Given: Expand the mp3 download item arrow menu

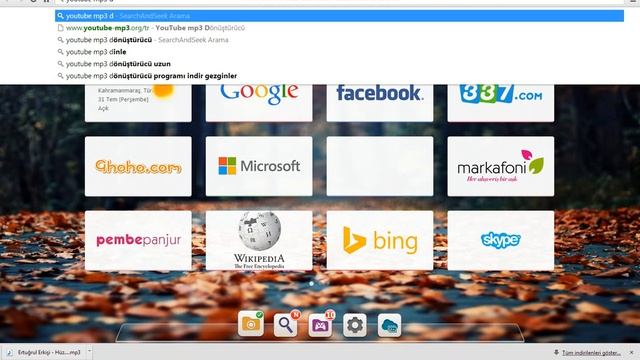Looking at the screenshot, I should 89,352.
